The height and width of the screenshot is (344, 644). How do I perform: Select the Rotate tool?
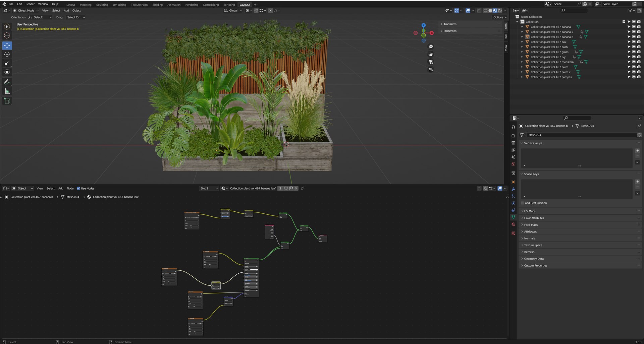pyautogui.click(x=7, y=54)
